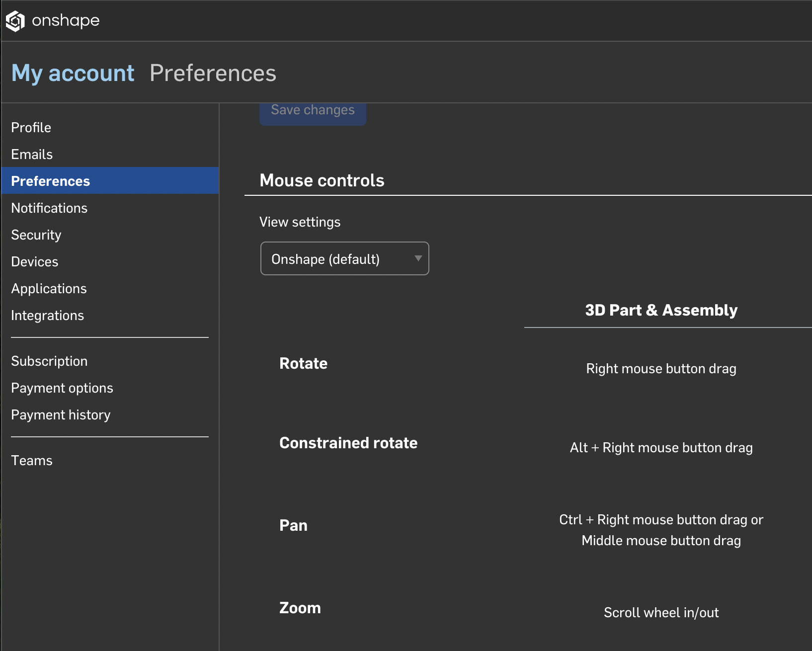Select the 3D Part & Assembly column header
This screenshot has height=651, width=812.
[661, 311]
